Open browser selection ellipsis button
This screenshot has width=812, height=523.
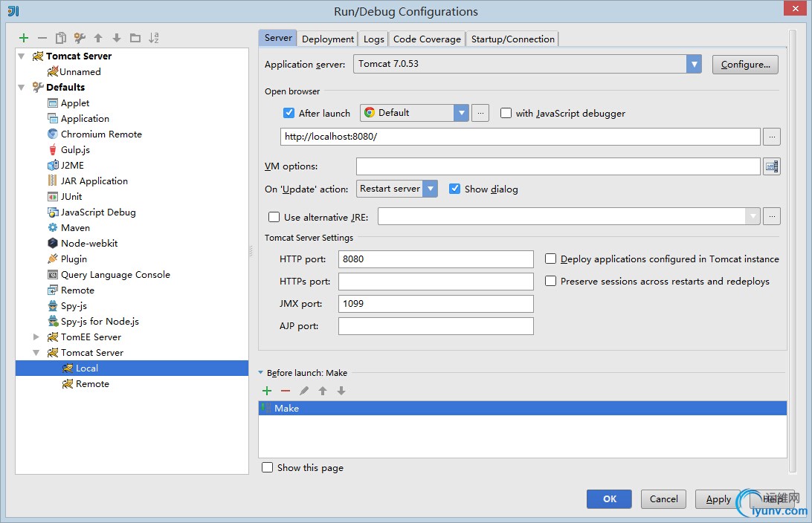(480, 113)
